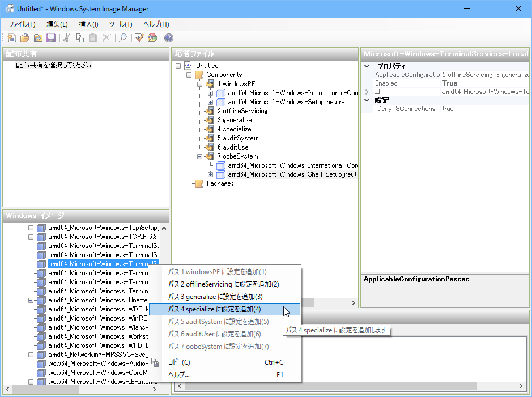Open the 編集(E) menu

coord(57,24)
